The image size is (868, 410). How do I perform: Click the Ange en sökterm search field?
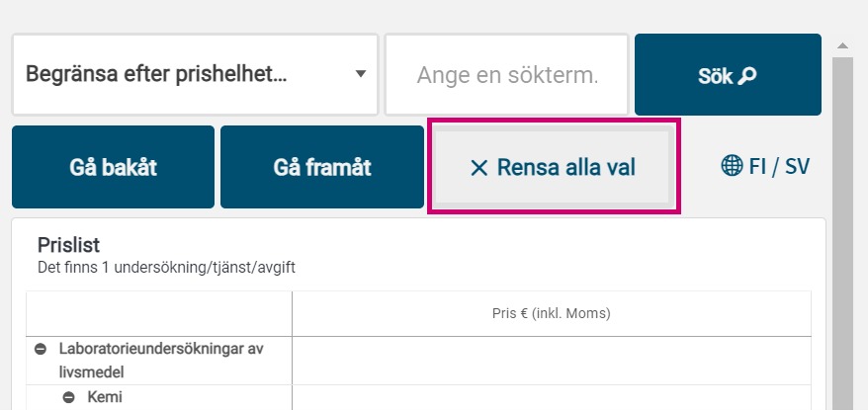(506, 74)
